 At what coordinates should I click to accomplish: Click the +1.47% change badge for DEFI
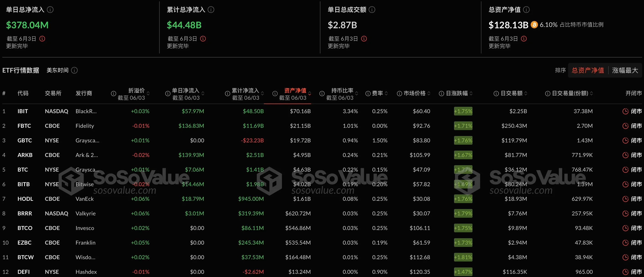pyautogui.click(x=463, y=272)
